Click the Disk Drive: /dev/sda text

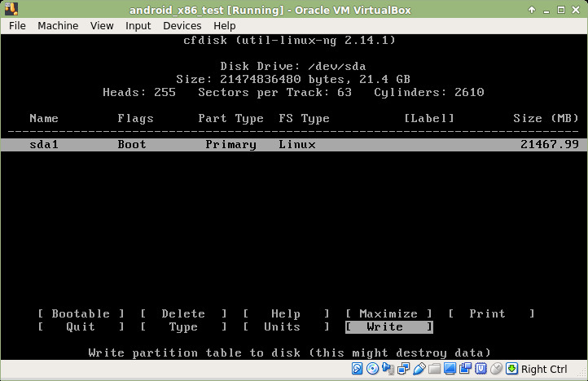293,67
